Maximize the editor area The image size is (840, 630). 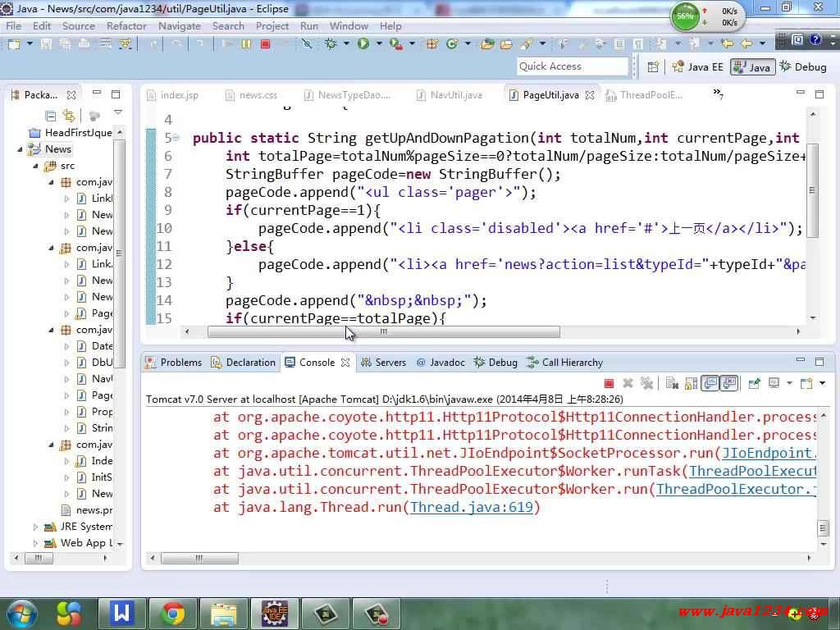click(819, 94)
